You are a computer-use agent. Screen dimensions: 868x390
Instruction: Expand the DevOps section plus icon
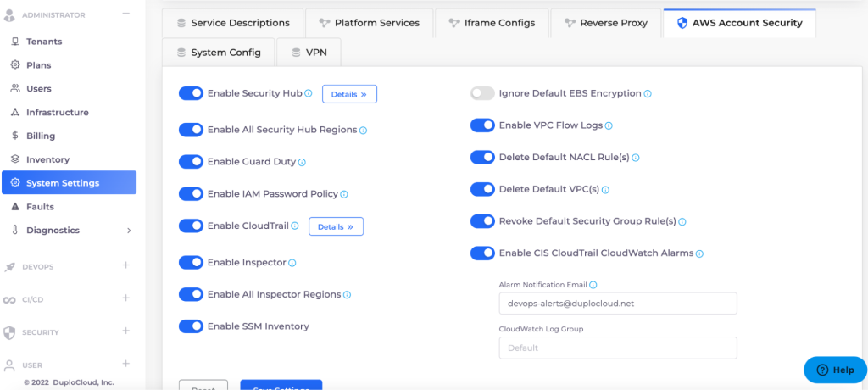point(125,265)
